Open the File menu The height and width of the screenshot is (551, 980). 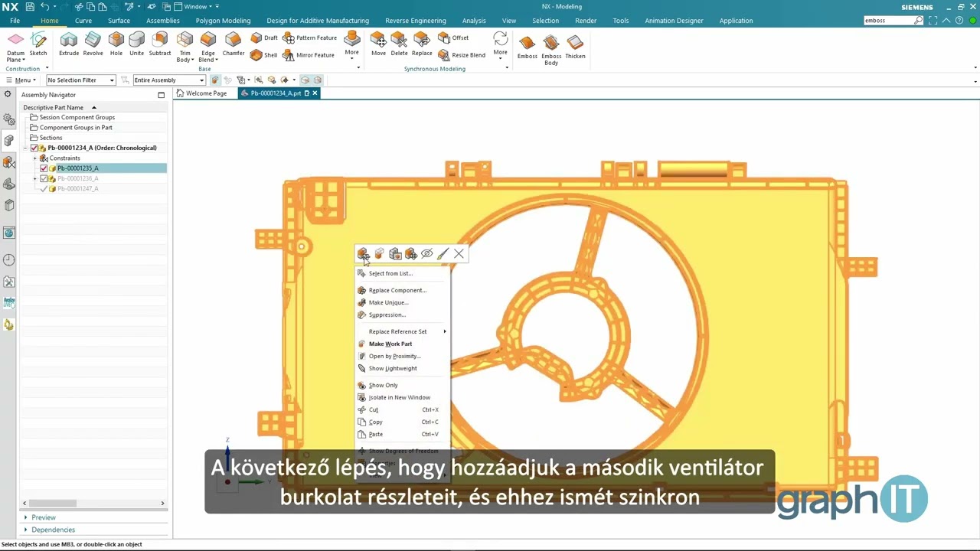pyautogui.click(x=15, y=21)
